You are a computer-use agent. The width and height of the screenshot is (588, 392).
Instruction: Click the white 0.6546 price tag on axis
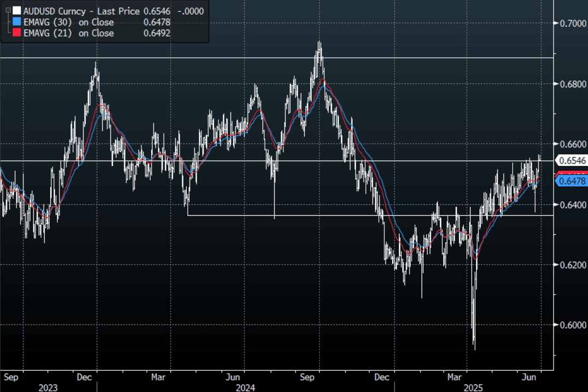(573, 161)
